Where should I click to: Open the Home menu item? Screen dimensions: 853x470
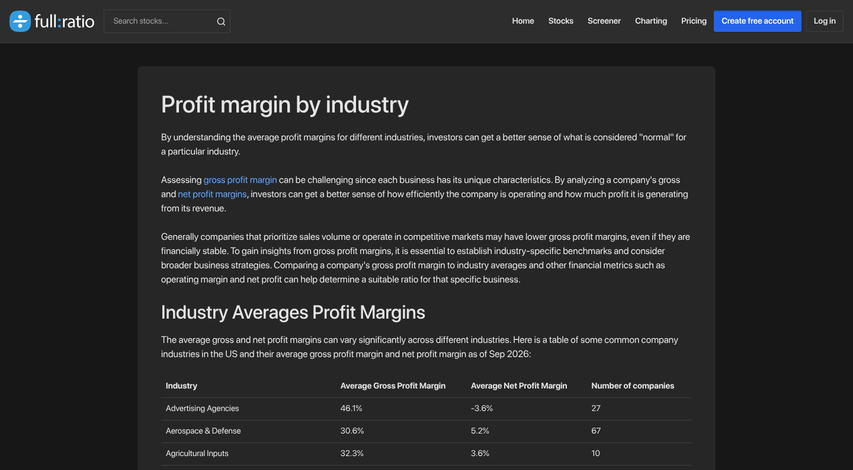pyautogui.click(x=523, y=21)
